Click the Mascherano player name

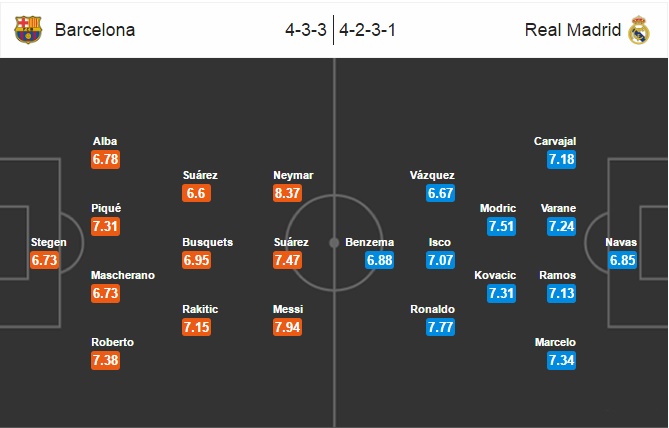(x=123, y=275)
